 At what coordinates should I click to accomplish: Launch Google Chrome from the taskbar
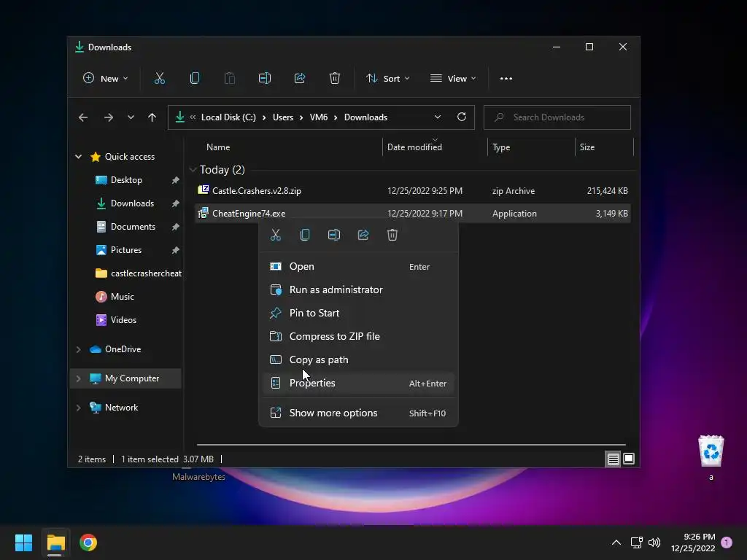click(x=88, y=542)
